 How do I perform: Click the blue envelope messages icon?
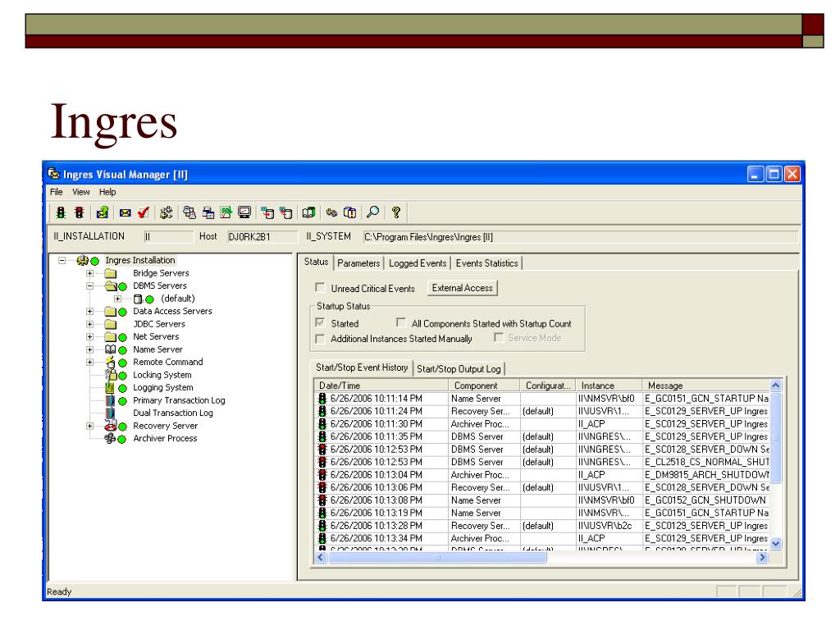[125, 212]
